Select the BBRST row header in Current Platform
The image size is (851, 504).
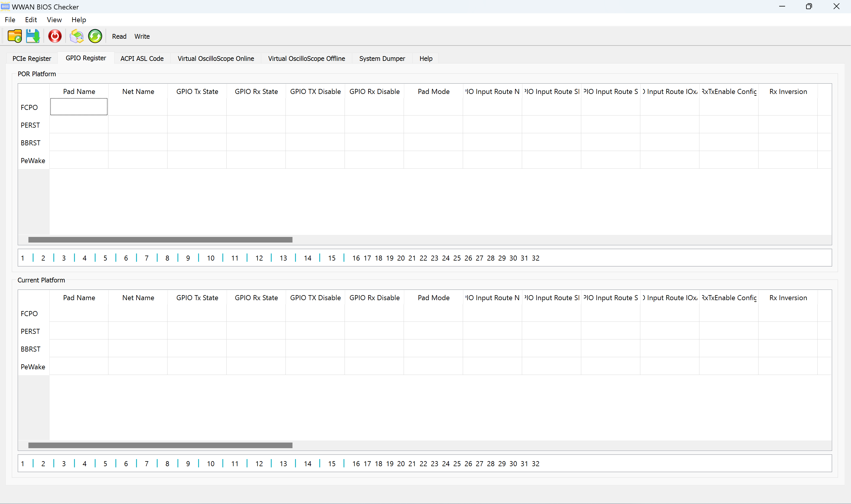point(34,349)
